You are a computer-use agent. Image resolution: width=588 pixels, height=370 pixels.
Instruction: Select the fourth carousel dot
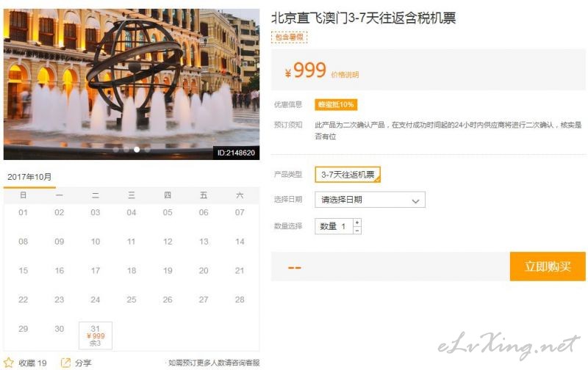pos(148,150)
